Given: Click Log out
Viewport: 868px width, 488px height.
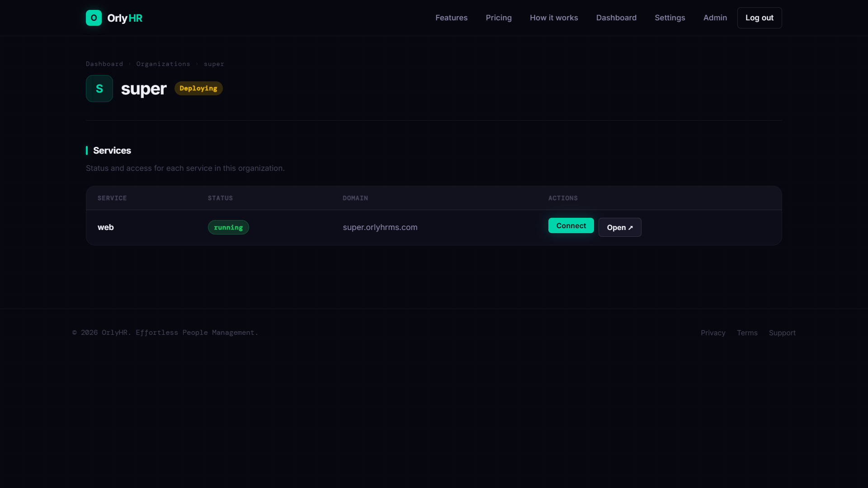Looking at the screenshot, I should pyautogui.click(x=759, y=18).
